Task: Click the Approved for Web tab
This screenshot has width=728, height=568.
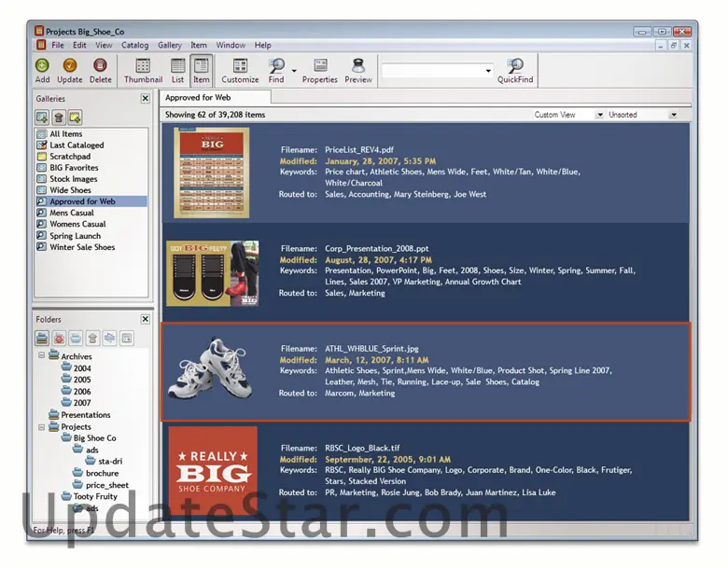Action: click(x=216, y=97)
